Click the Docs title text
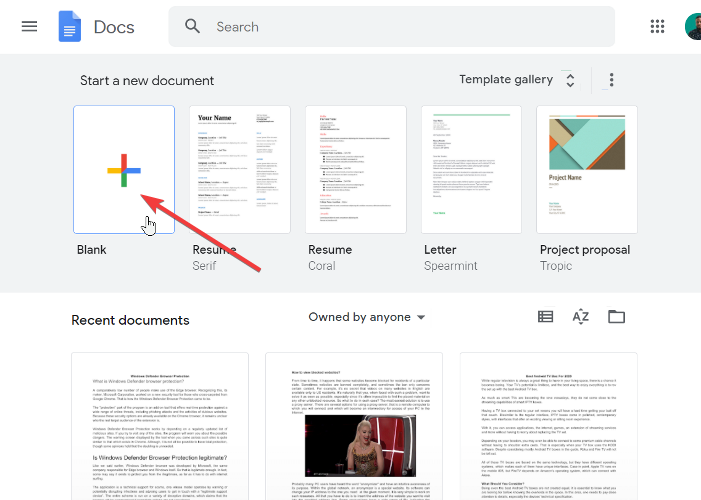The image size is (701, 500). (114, 27)
